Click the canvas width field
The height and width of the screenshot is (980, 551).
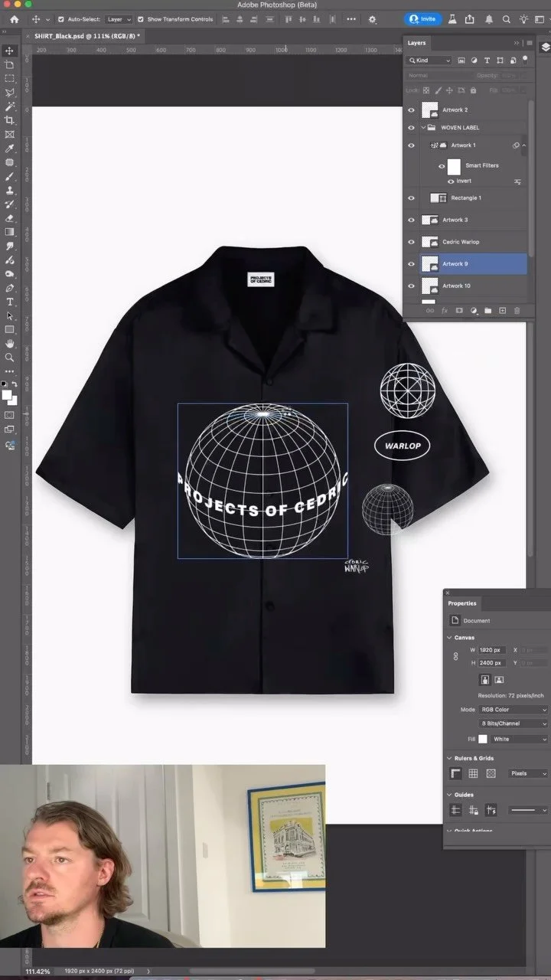tap(491, 650)
